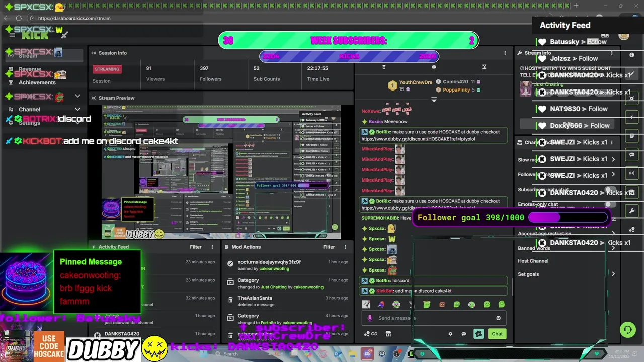Click the speech bubble icon above chat leaderboard

pos(434,67)
